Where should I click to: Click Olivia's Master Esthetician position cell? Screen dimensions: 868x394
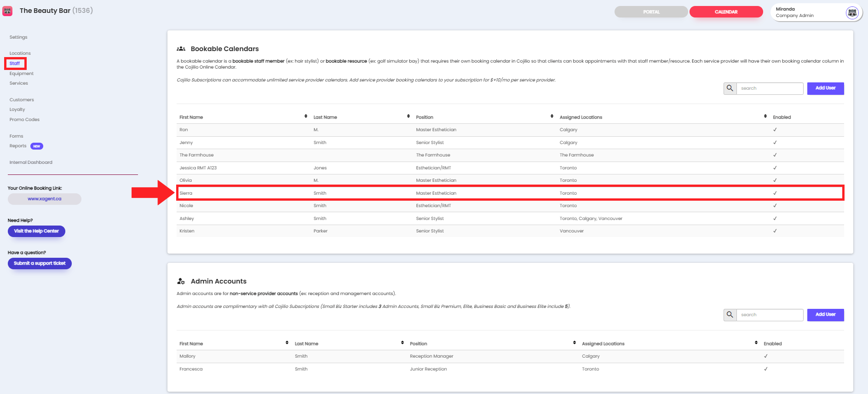click(436, 180)
